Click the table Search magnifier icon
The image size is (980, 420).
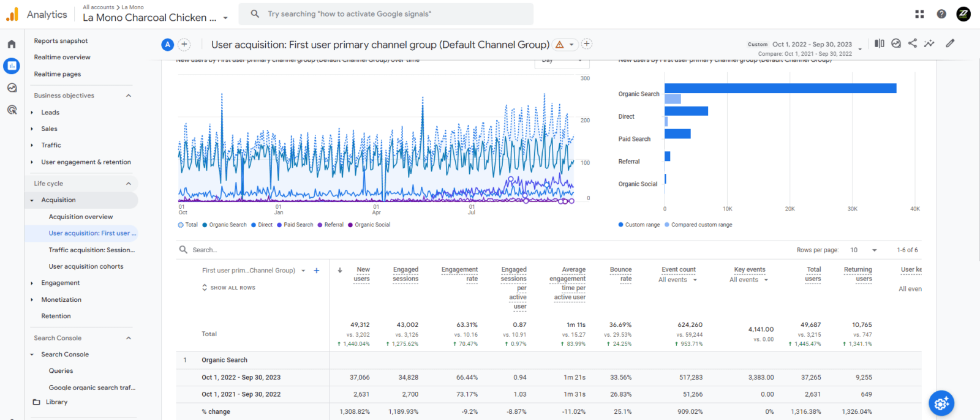(183, 250)
